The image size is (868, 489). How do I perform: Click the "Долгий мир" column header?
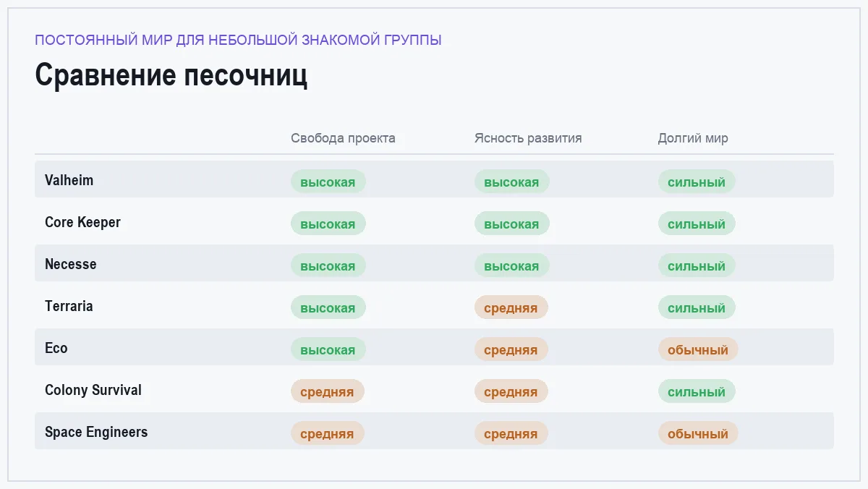[x=693, y=138]
